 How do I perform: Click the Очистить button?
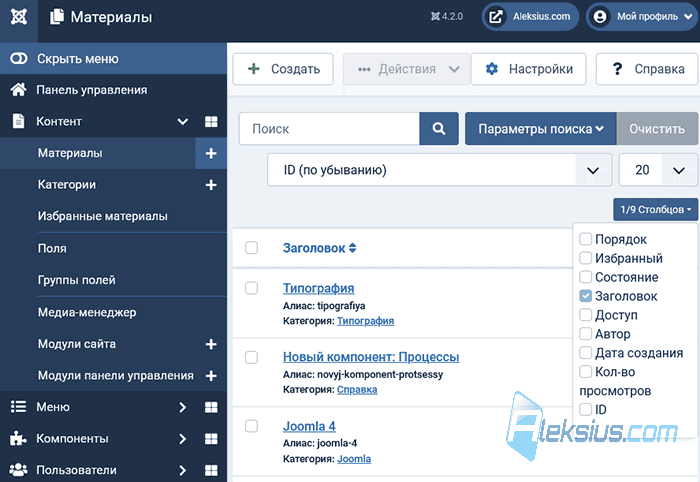[x=657, y=129]
